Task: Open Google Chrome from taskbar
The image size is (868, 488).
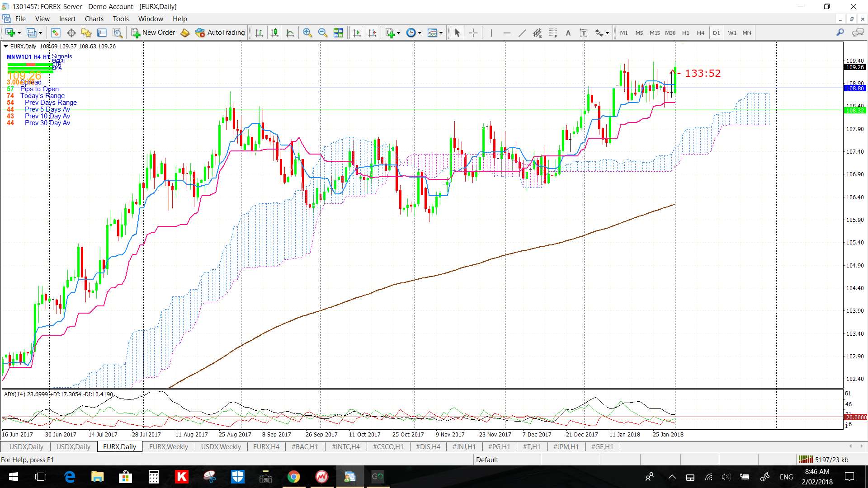Action: click(294, 477)
